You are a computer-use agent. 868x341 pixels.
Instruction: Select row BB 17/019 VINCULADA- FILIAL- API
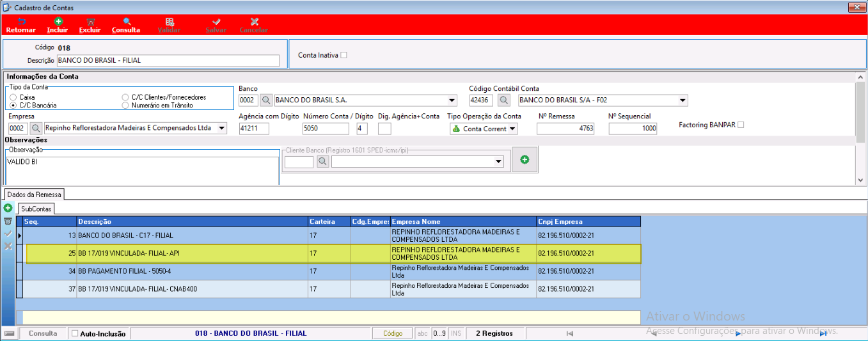tap(333, 253)
